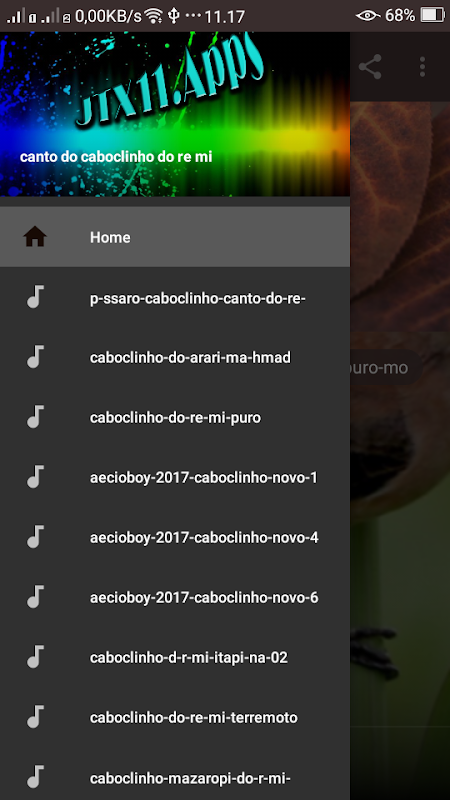
Task: Tap the JTX11.Apps drawer header banner
Action: click(175, 114)
